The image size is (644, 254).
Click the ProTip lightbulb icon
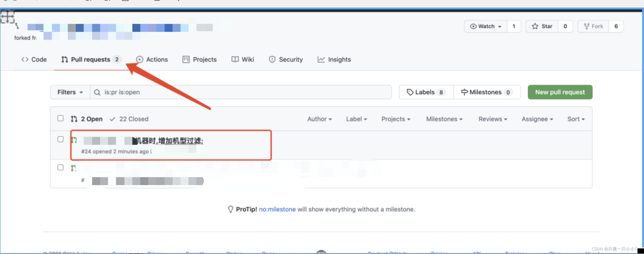click(x=230, y=209)
